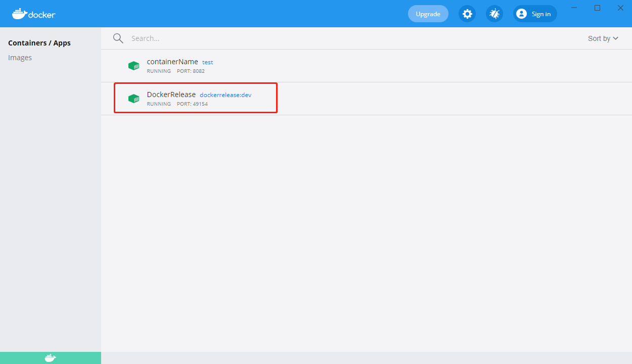This screenshot has width=632, height=364.
Task: Click the whale icon in bottom status bar
Action: (x=51, y=358)
